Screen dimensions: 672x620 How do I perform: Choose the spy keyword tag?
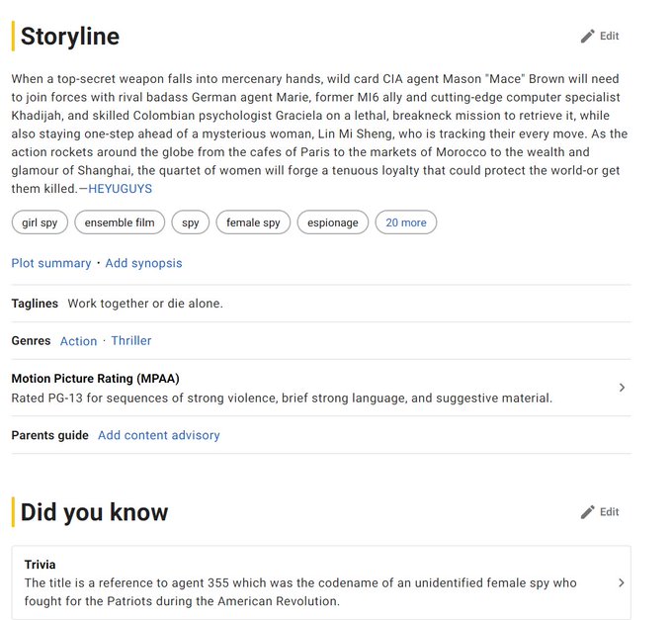click(x=191, y=222)
